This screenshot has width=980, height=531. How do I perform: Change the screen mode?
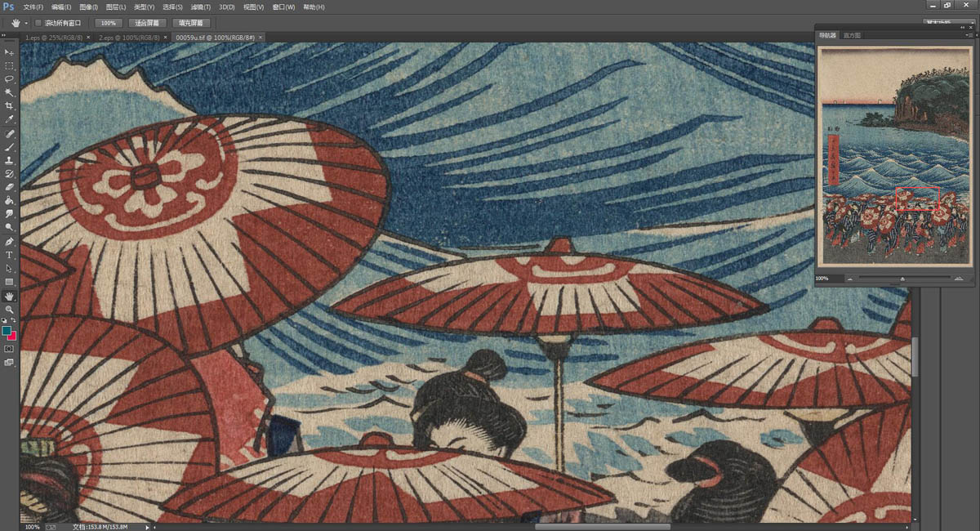[x=9, y=362]
